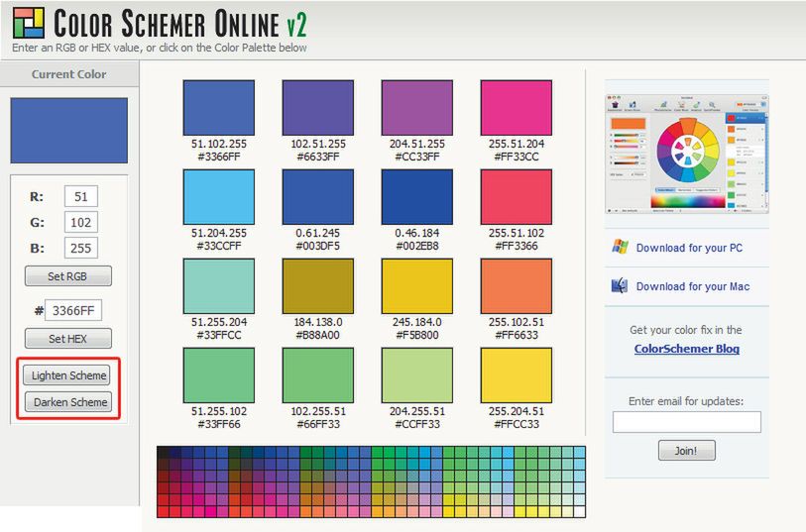Click the Darken Scheme button
The height and width of the screenshot is (532, 806).
click(x=67, y=402)
